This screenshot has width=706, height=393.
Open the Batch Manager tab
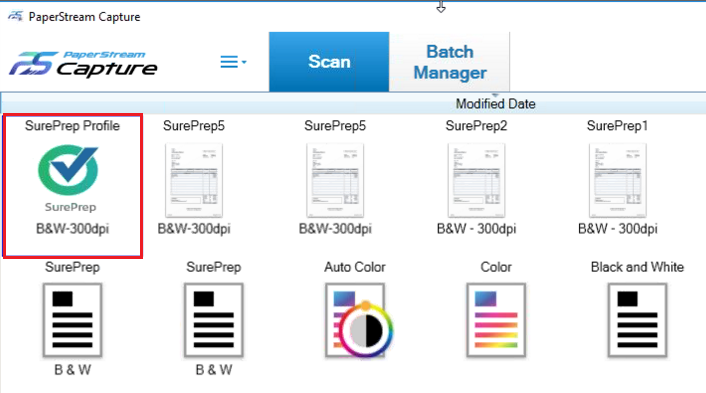point(450,62)
